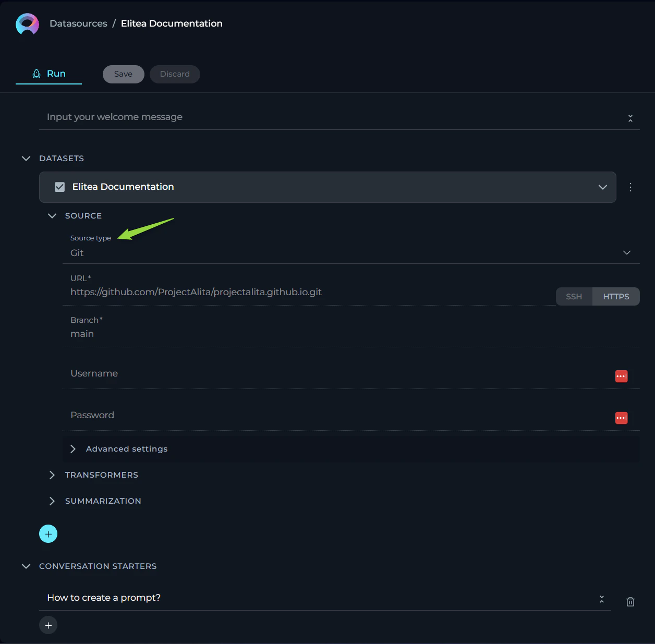Add a new dataset with the plus icon

(48, 533)
